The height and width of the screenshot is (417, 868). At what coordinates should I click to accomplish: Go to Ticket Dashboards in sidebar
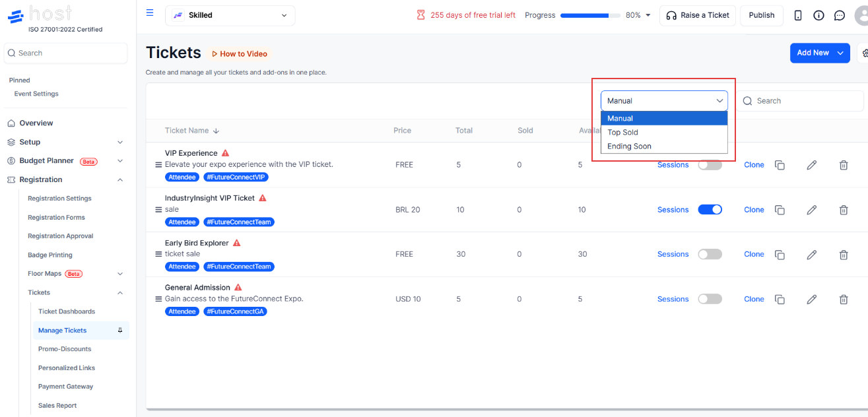pyautogui.click(x=67, y=311)
